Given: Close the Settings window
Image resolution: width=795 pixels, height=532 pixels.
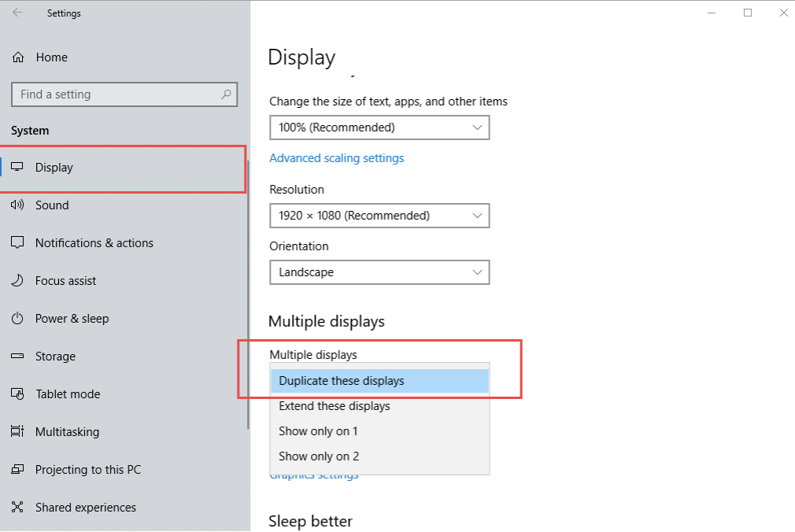Looking at the screenshot, I should [x=783, y=13].
